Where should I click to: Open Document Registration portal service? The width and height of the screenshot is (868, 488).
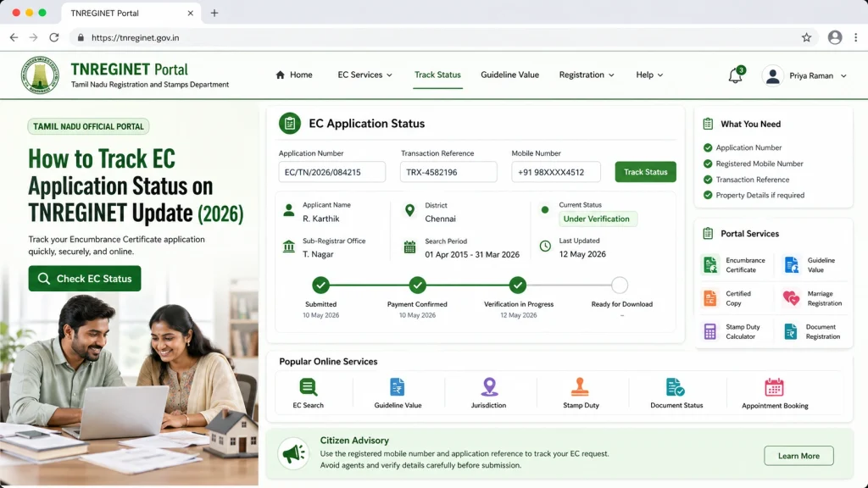click(x=813, y=331)
